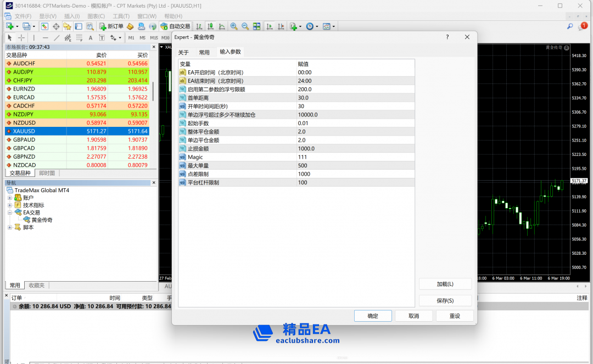The width and height of the screenshot is (593, 364).
Task: Click the search magnifier icon at top right
Action: 570,26
